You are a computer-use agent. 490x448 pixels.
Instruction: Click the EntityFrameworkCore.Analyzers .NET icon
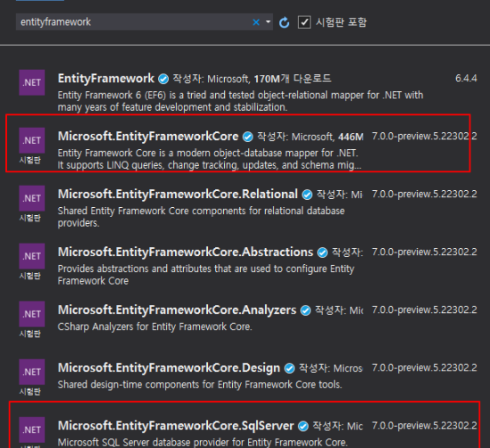(x=32, y=314)
